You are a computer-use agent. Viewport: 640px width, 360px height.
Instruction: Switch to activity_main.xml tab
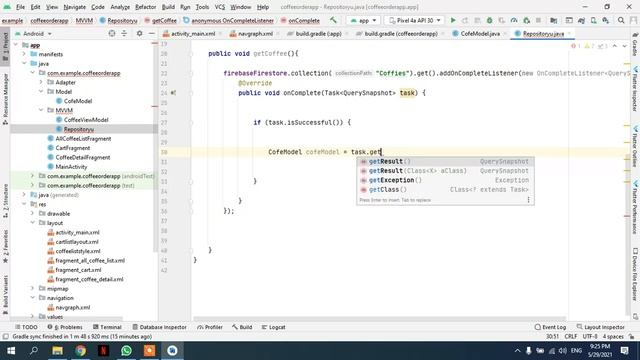(x=193, y=33)
